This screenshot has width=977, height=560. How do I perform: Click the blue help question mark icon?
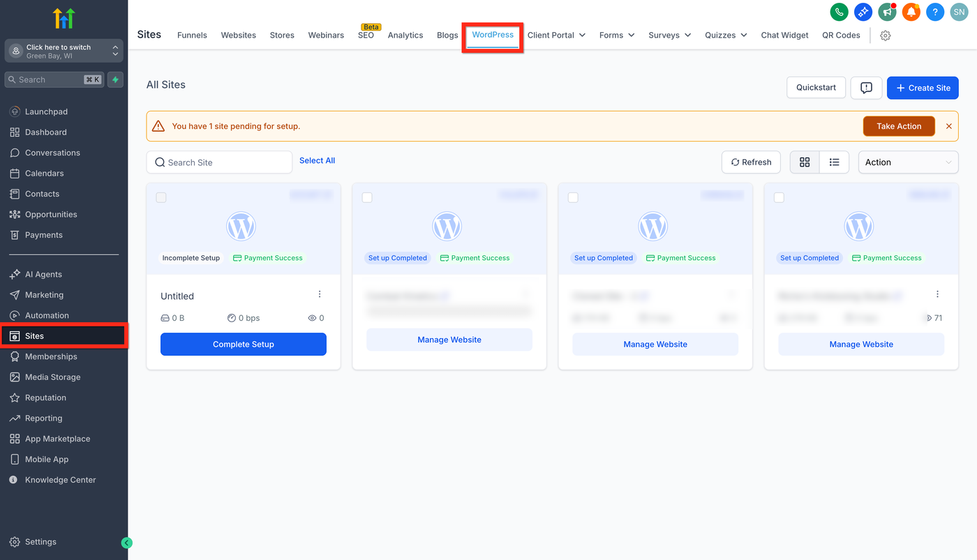[935, 12]
